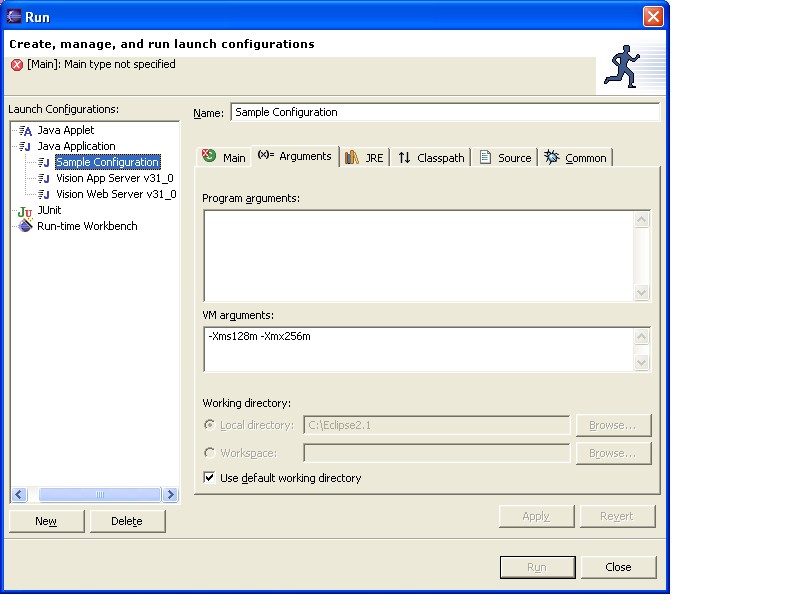
Task: Click inside the VM arguments text area
Action: [418, 349]
